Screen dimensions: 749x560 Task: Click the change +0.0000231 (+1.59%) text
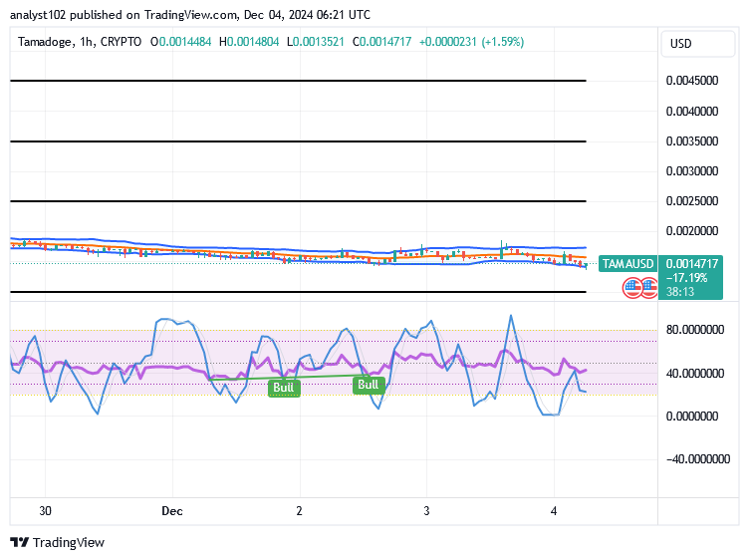click(x=471, y=42)
